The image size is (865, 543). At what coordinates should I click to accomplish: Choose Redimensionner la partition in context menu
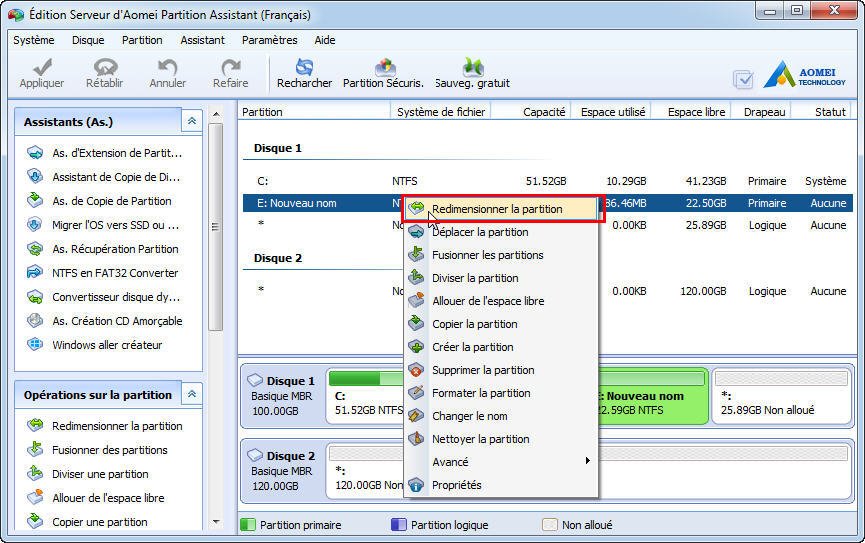tap(501, 209)
